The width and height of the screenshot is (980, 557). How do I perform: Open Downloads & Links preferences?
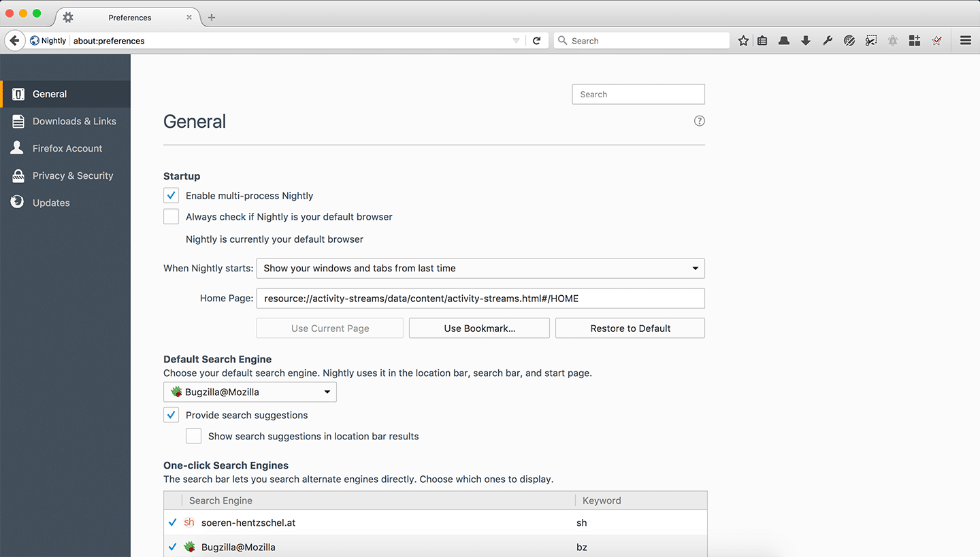click(x=65, y=122)
